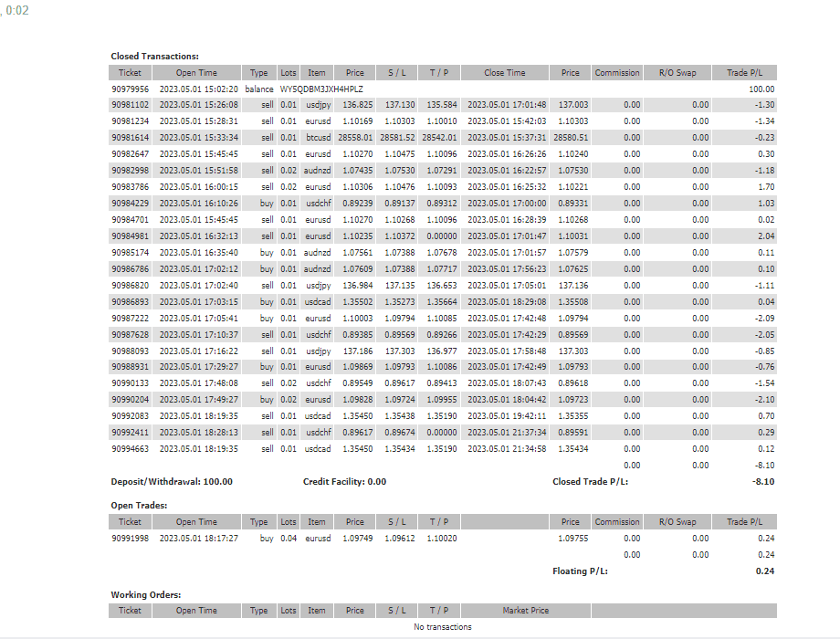Click ticket 90985174
Screen dimensions: 840x639
point(131,252)
